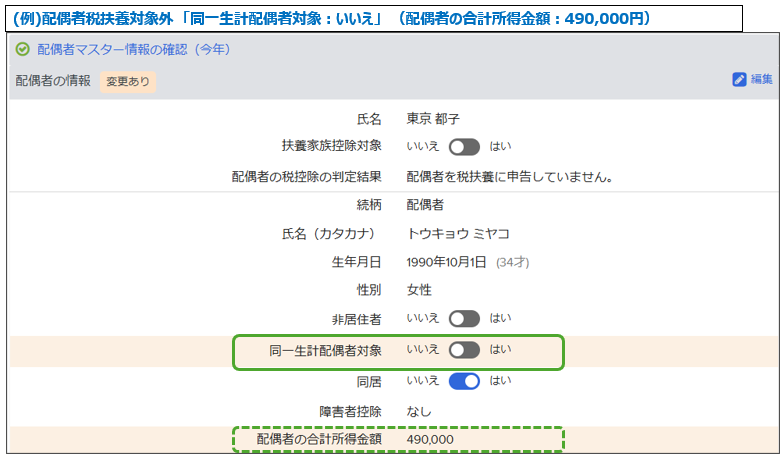Click the green checkmark status icon
This screenshot has height=463, width=784.
tap(22, 49)
